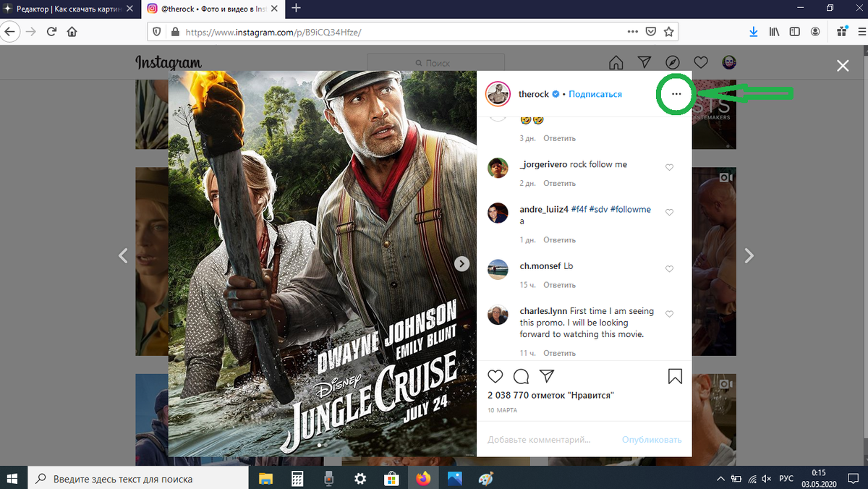Open Direct messages icon in Instagram header
The width and height of the screenshot is (868, 489).
[644, 63]
